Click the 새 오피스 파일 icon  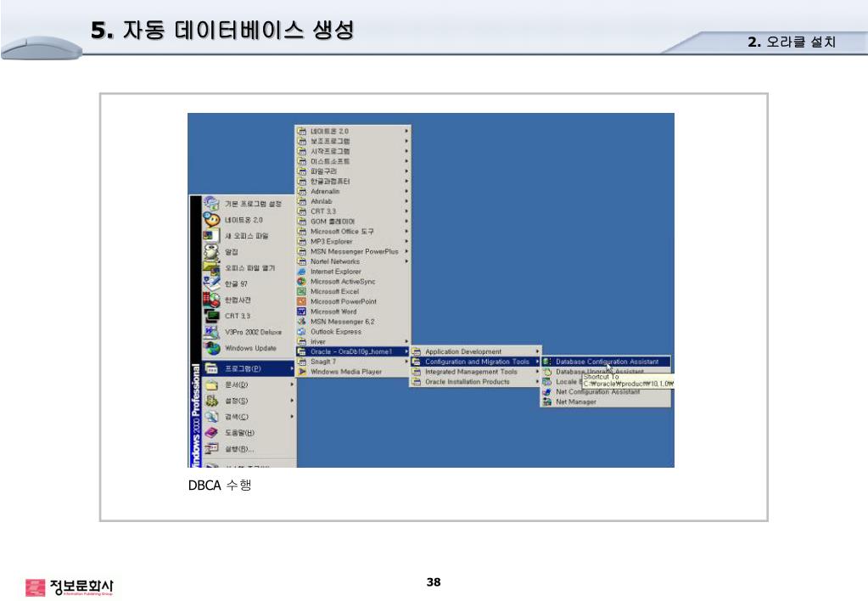pos(211,235)
